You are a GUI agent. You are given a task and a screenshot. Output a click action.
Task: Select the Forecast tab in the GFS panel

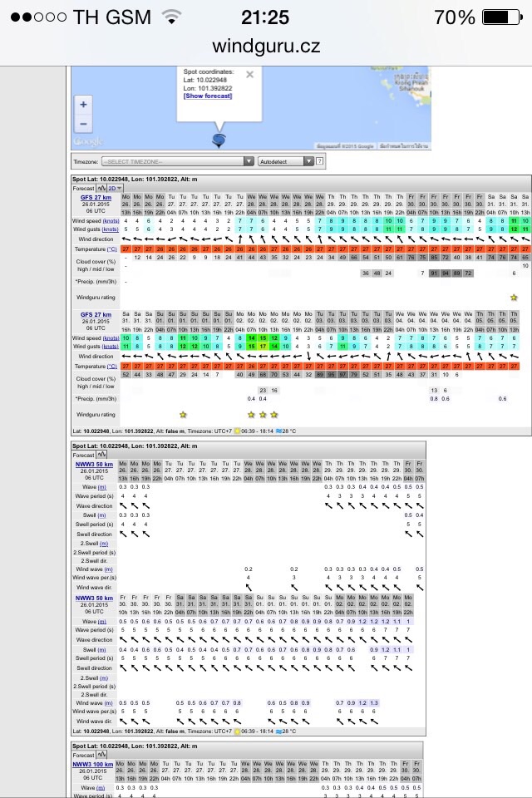(83, 189)
